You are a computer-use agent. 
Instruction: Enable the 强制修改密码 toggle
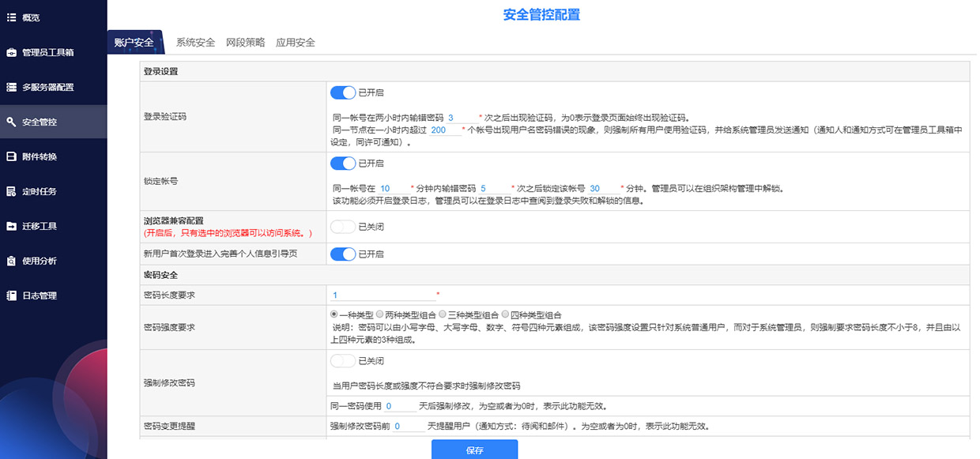coord(343,361)
